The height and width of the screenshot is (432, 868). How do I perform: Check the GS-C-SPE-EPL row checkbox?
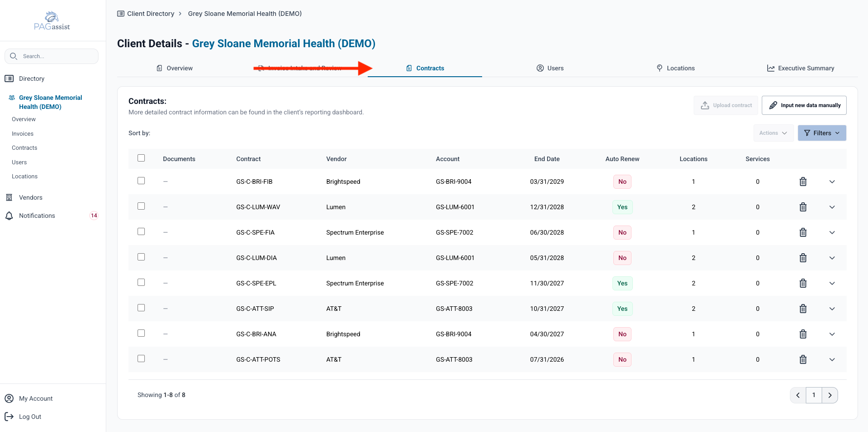coord(141,283)
